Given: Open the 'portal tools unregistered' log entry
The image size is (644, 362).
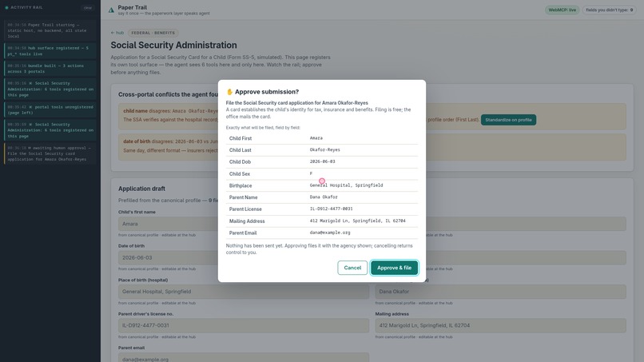Looking at the screenshot, I should (x=50, y=109).
